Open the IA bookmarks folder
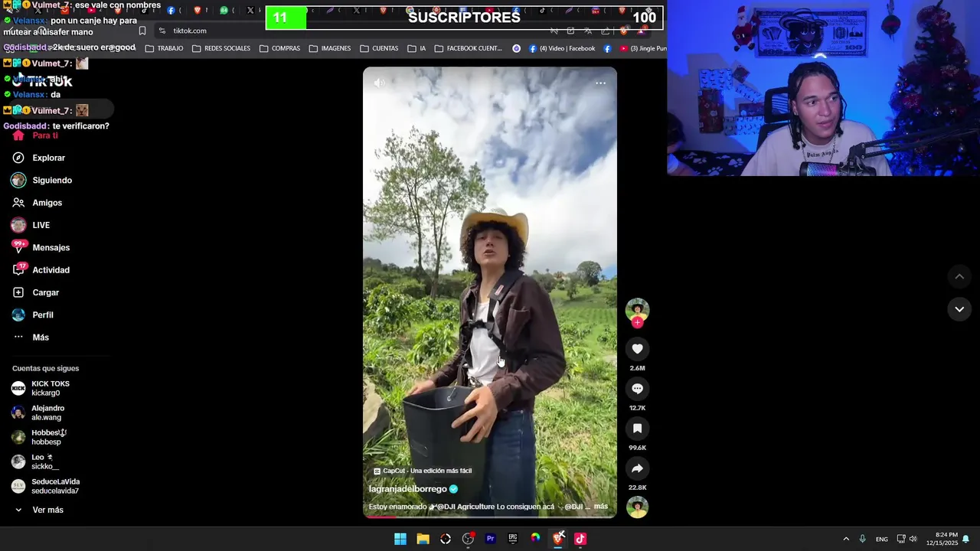980x551 pixels. click(x=416, y=48)
